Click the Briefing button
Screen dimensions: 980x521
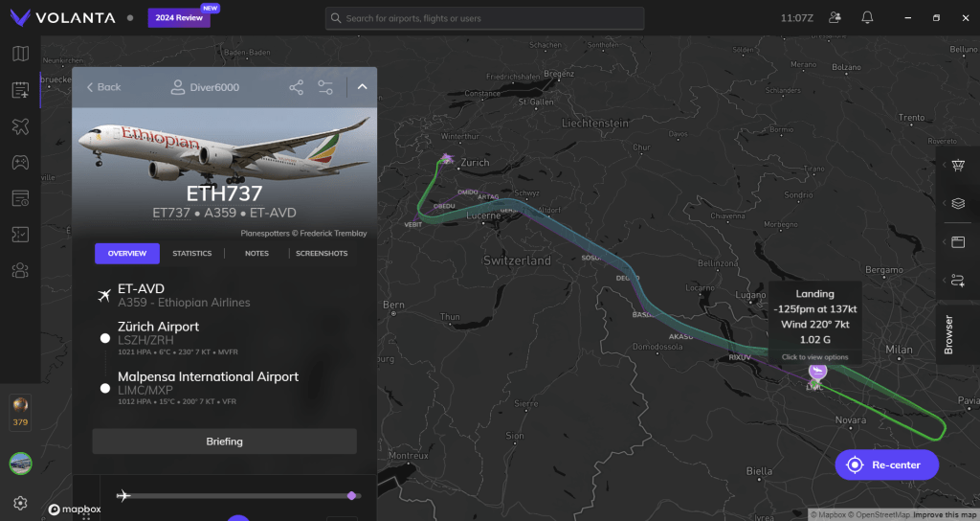pyautogui.click(x=224, y=442)
